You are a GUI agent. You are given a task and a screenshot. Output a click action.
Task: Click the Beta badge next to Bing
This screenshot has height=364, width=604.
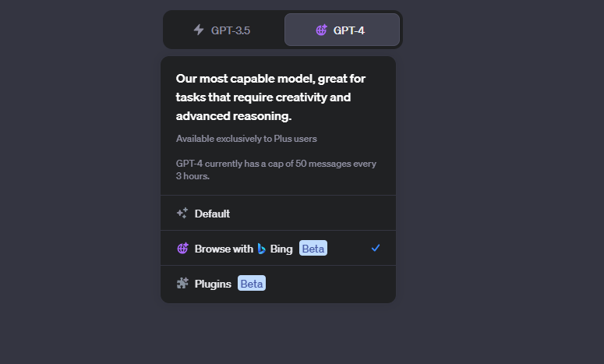click(313, 249)
